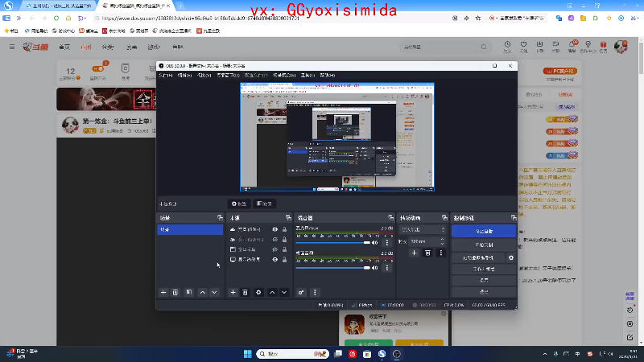Expand the Windows system tray hidden icons chevron
This screenshot has height=362, width=644.
(x=545, y=354)
